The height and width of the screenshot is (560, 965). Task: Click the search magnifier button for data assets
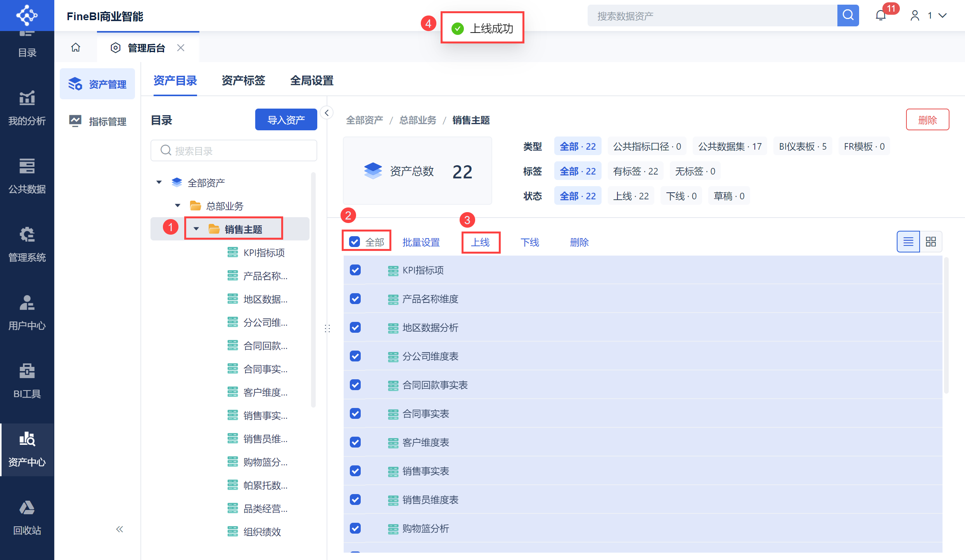coord(848,16)
